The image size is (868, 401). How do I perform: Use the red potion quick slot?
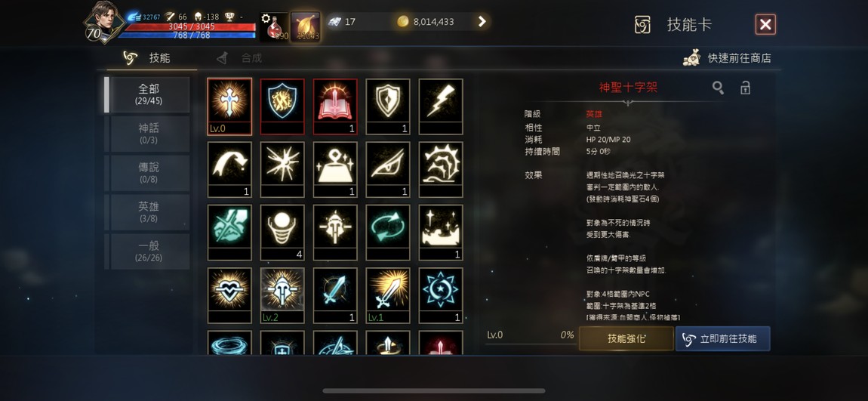tap(274, 27)
